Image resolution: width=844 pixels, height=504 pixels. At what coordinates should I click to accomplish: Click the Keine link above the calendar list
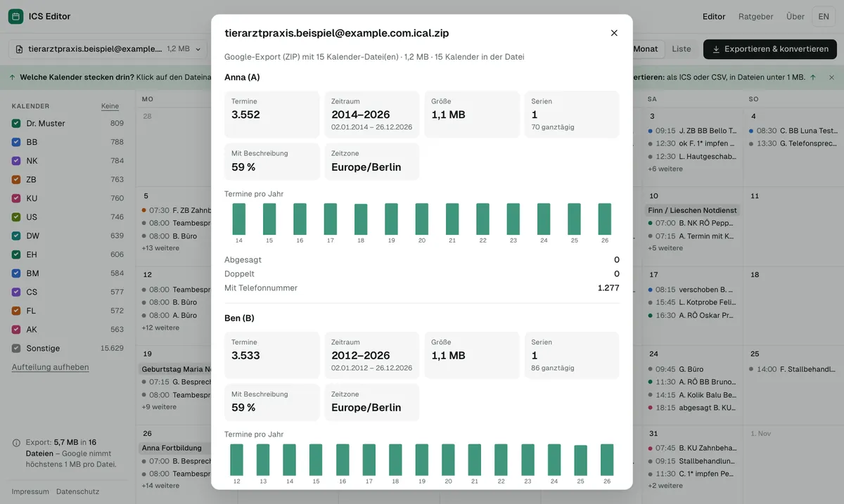tap(110, 106)
